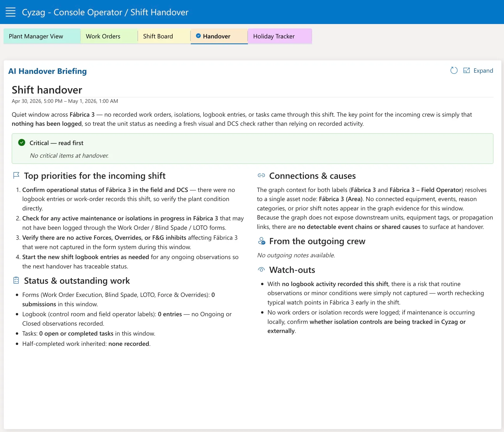
Task: Click the date range Apr 30, 2026 text
Action: 65,101
